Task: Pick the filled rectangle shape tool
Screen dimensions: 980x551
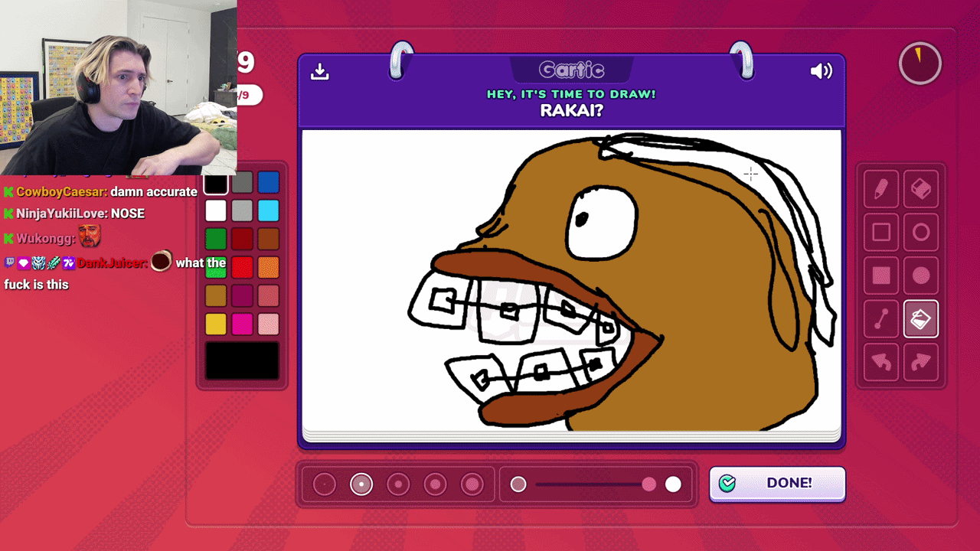Action: (x=881, y=275)
